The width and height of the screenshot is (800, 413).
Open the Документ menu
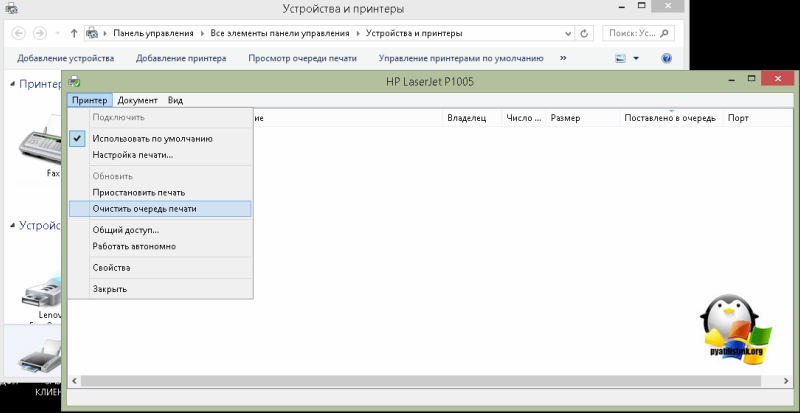coord(137,100)
